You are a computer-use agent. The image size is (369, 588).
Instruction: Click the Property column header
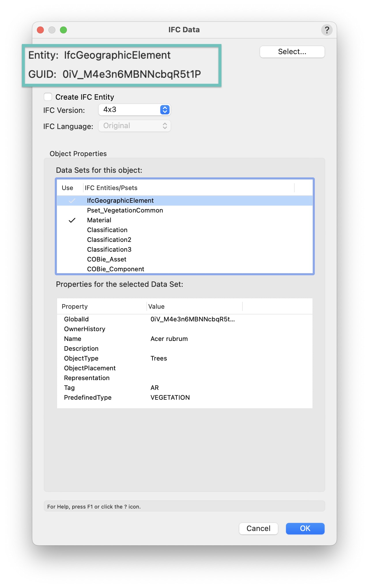(x=75, y=307)
